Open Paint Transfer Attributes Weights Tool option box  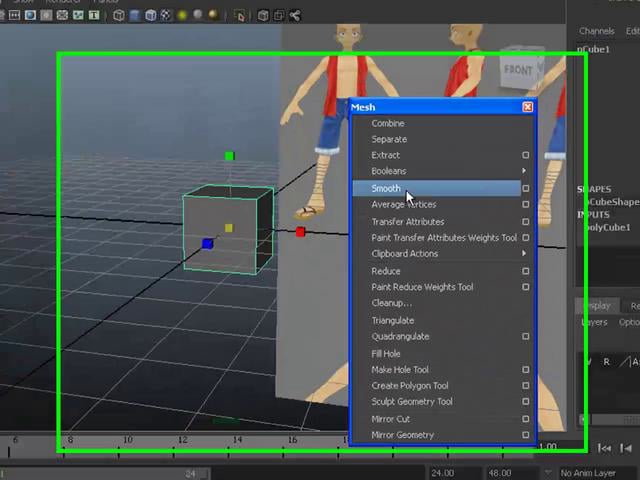[x=526, y=238]
